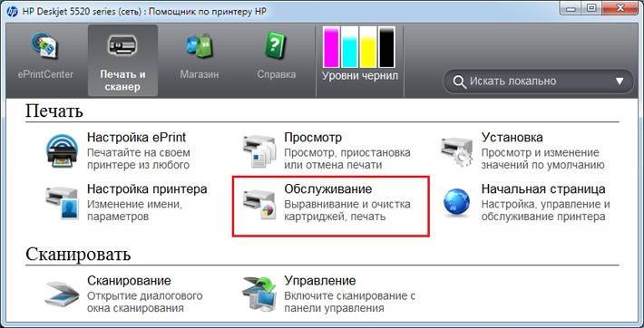Open the Магазин shopping bags icon

(200, 45)
